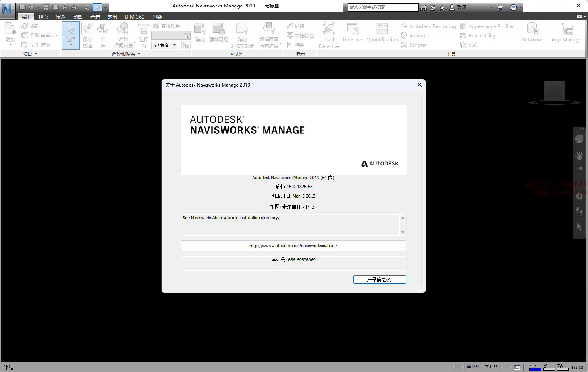
Task: Select the Pan hand tool in navigation bar
Action: (579, 156)
